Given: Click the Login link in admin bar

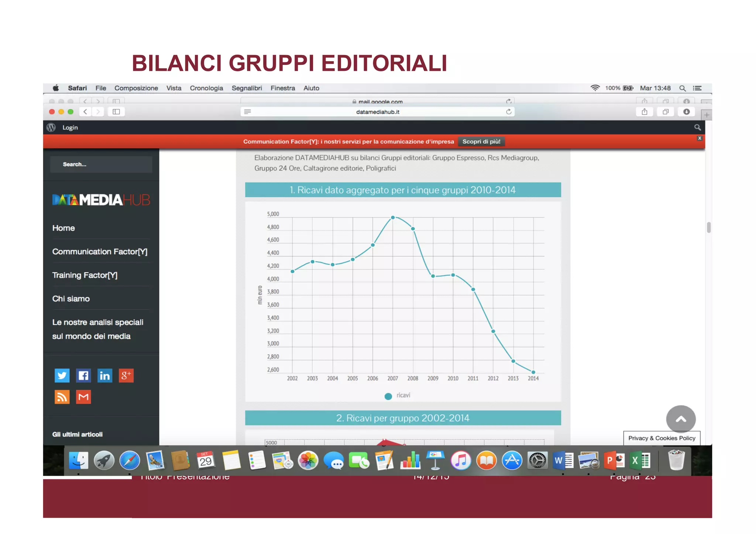Looking at the screenshot, I should coord(70,127).
